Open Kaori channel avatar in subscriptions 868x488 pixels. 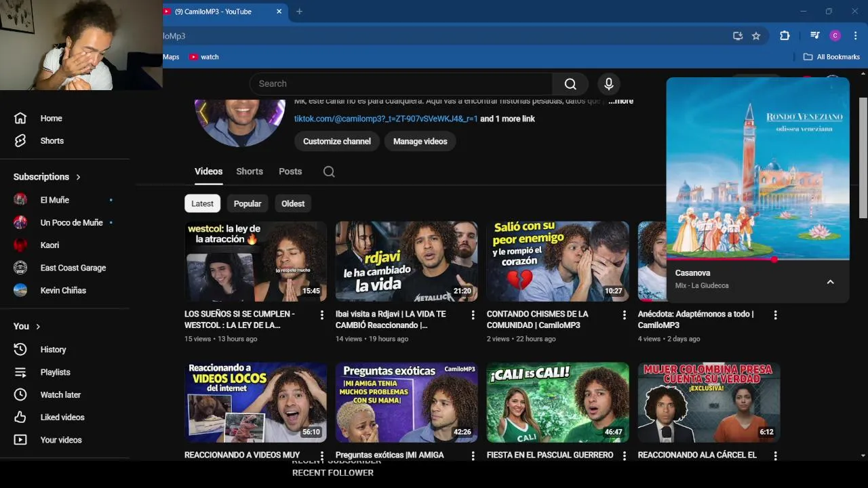coord(20,245)
